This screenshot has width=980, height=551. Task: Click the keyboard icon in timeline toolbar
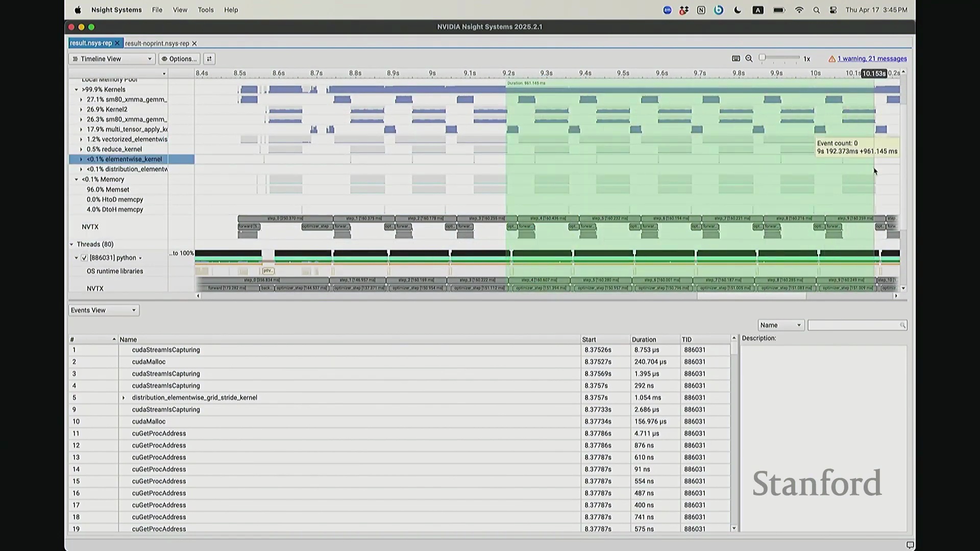click(736, 59)
